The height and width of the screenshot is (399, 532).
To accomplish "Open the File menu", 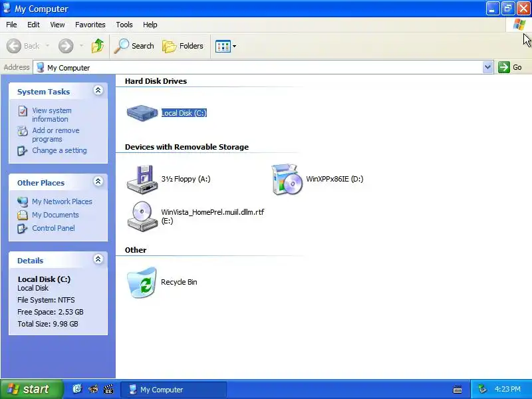I will tap(11, 25).
